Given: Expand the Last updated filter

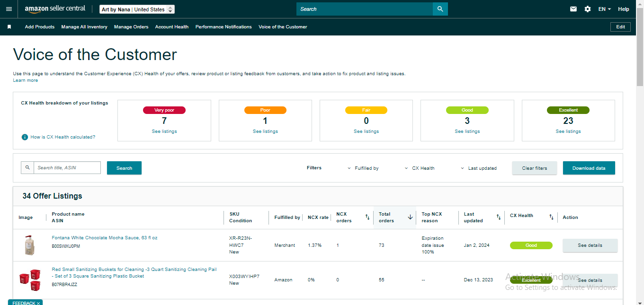Looking at the screenshot, I should click(479, 168).
